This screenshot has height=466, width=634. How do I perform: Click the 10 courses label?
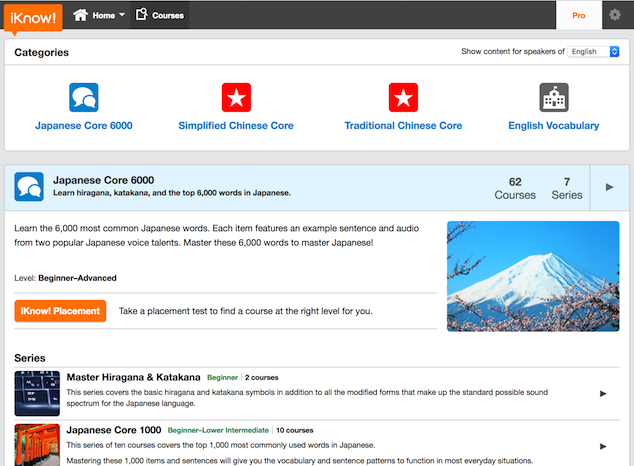tap(295, 430)
